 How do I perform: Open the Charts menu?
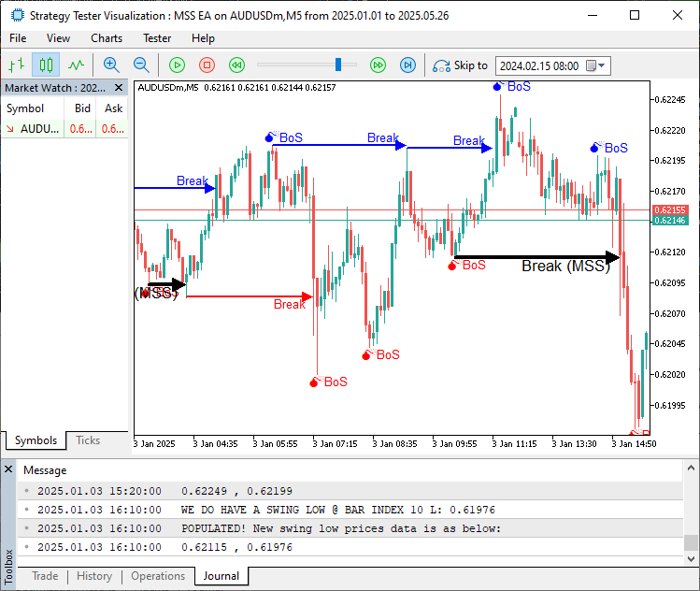[107, 38]
